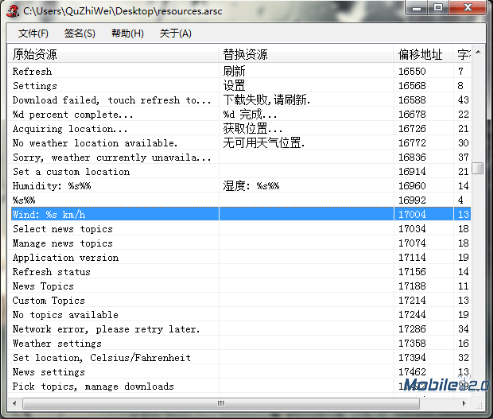
Task: Select the 'Settings' resource row
Action: (239, 85)
